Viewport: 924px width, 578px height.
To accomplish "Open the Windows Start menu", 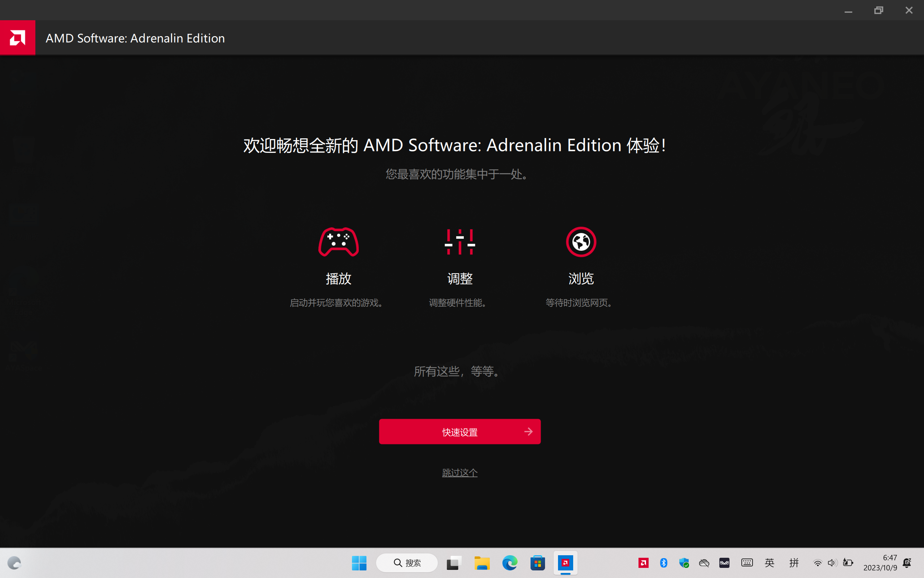I will 359,563.
